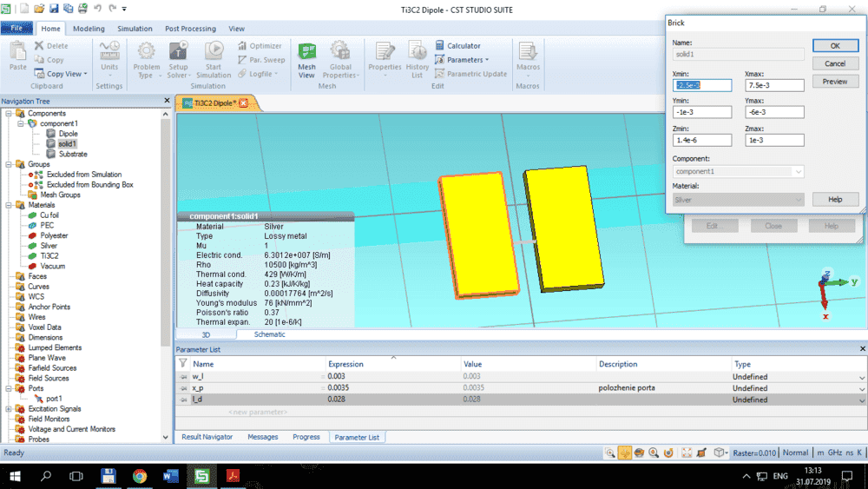Image resolution: width=868 pixels, height=489 pixels.
Task: Open Adobe Acrobat from the taskbar
Action: pyautogui.click(x=233, y=476)
